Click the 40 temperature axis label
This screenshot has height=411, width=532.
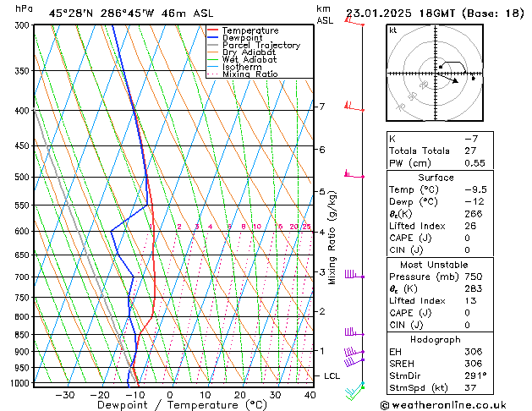click(310, 395)
